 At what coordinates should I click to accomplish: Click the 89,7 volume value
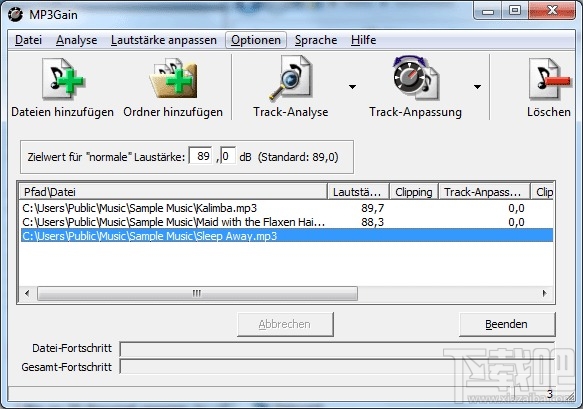373,208
